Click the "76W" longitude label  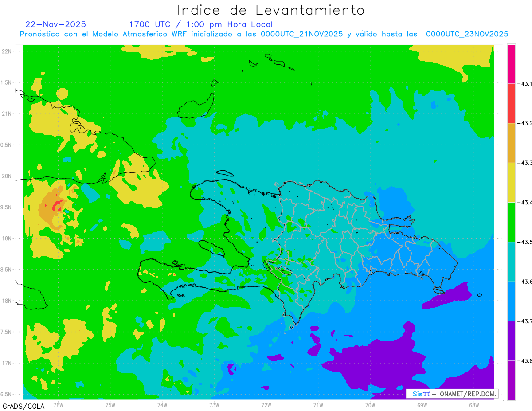pos(58,405)
